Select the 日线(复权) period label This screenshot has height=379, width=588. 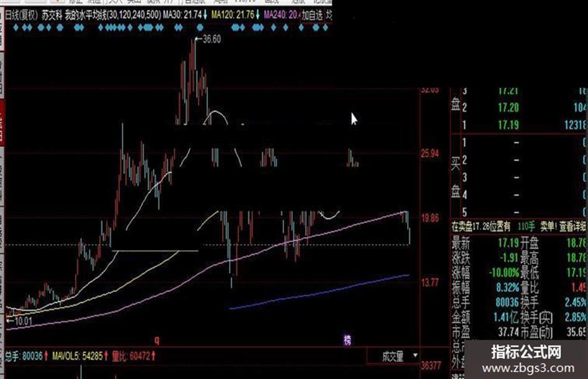click(x=21, y=16)
